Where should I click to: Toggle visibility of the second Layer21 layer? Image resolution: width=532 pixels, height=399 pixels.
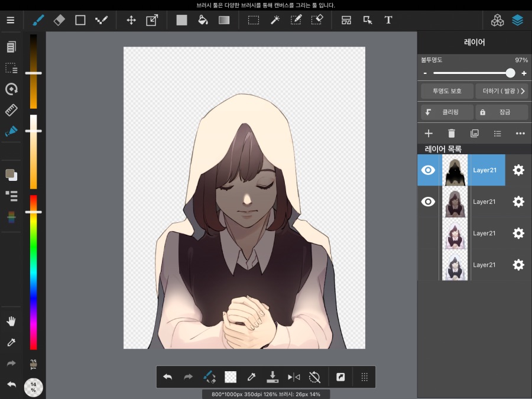pos(428,202)
